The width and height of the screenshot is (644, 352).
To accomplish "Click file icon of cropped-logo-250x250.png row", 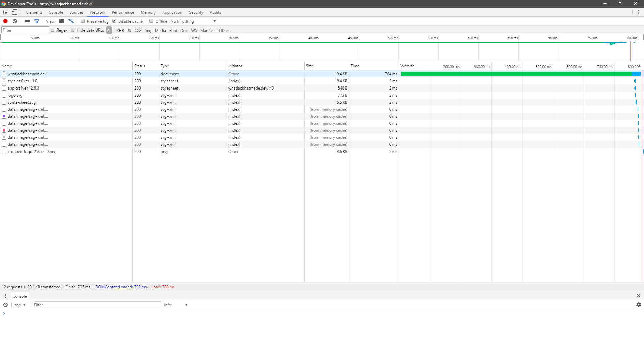I will click(4, 152).
